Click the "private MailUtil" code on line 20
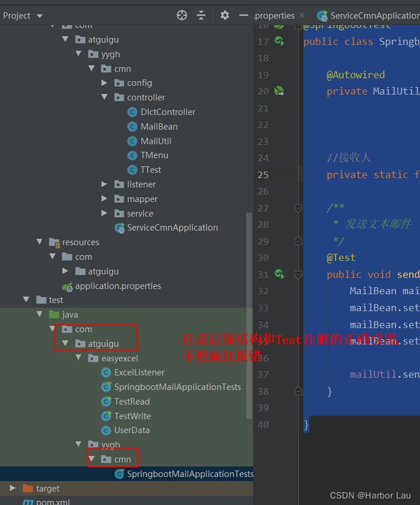Viewport: 420px width, 505px height. coord(373,91)
